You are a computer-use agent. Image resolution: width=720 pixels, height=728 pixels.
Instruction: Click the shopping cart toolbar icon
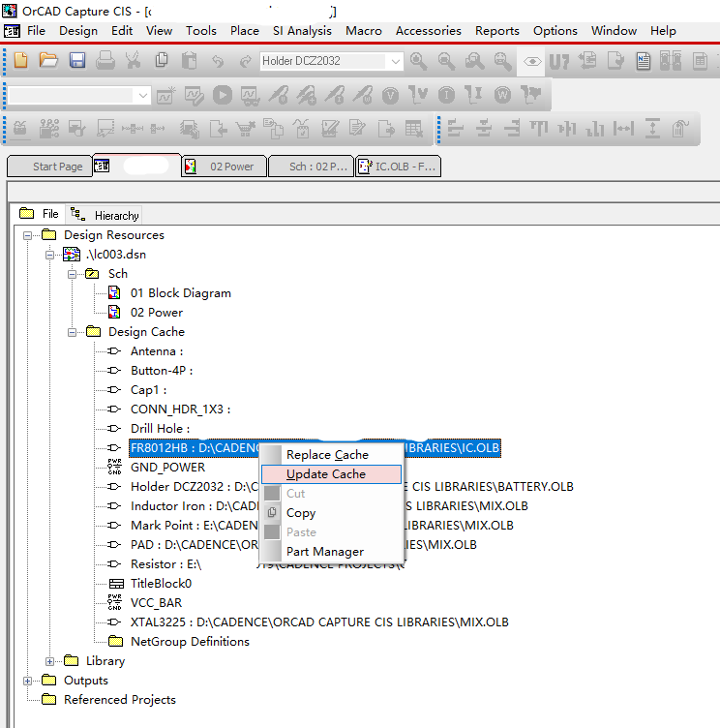(x=246, y=129)
